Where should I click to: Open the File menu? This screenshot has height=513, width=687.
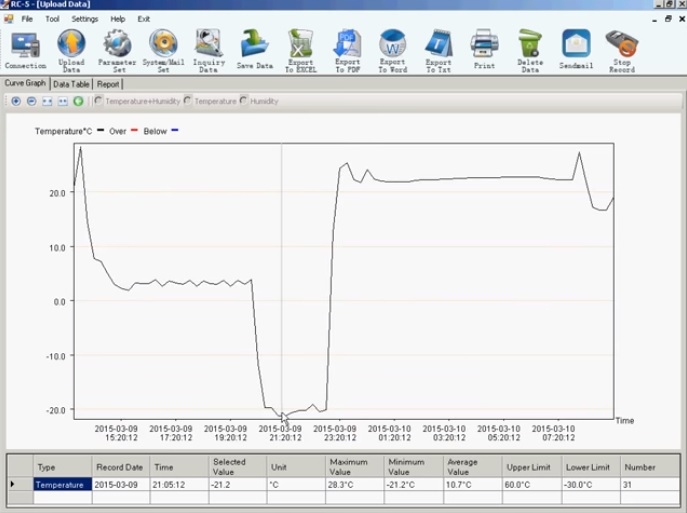(26, 19)
